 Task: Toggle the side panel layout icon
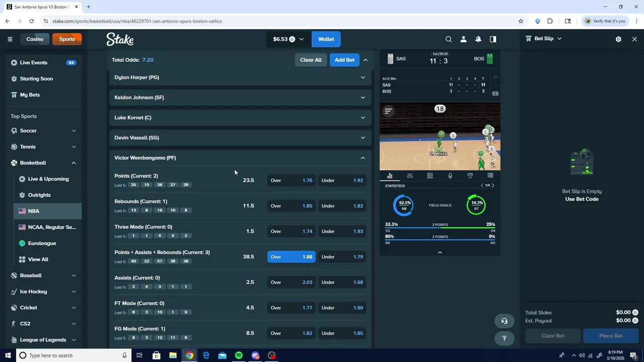click(x=493, y=39)
